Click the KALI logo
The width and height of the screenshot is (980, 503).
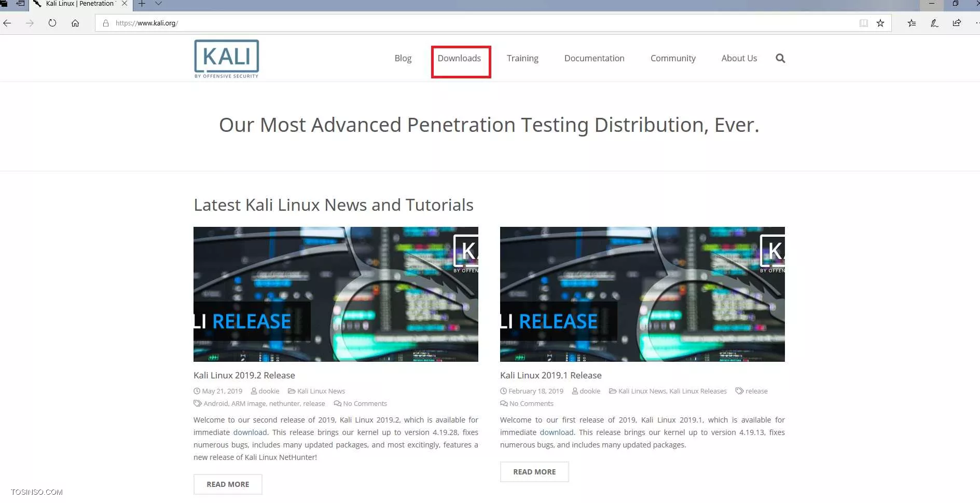(x=226, y=59)
